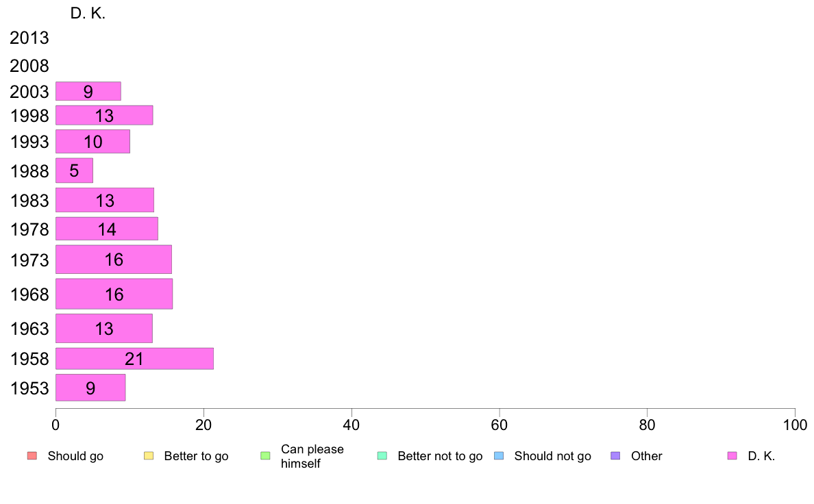Click the Should not go legend label
The height and width of the screenshot is (504, 814).
553,456
